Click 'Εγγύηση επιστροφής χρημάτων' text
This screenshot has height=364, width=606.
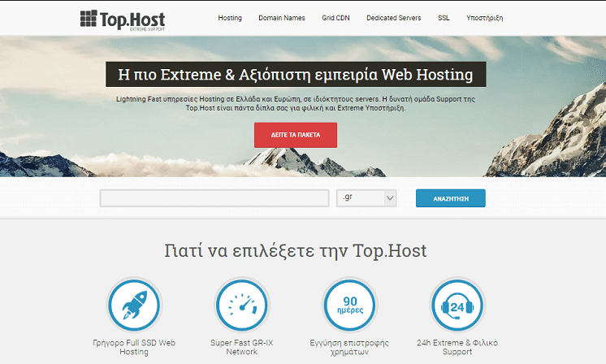[349, 347]
